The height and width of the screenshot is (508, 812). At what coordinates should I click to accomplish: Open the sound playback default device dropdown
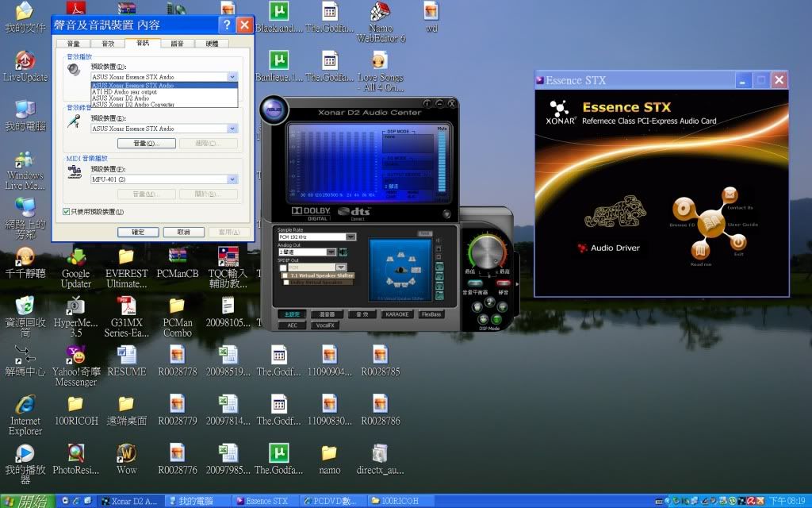point(232,77)
